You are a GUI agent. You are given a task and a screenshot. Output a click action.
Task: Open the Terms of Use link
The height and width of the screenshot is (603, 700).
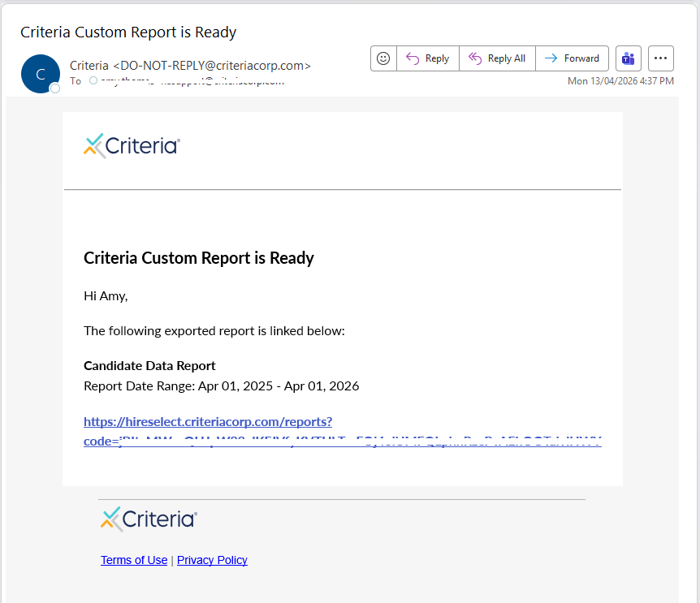click(134, 560)
